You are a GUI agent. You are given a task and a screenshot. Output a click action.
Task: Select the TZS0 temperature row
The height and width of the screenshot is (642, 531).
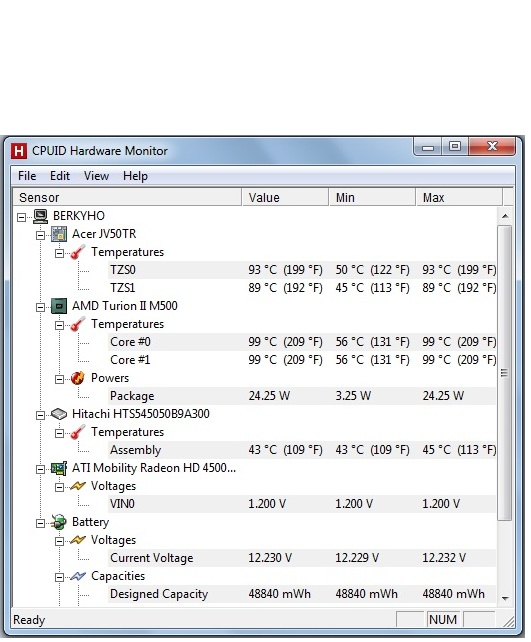pos(302,270)
